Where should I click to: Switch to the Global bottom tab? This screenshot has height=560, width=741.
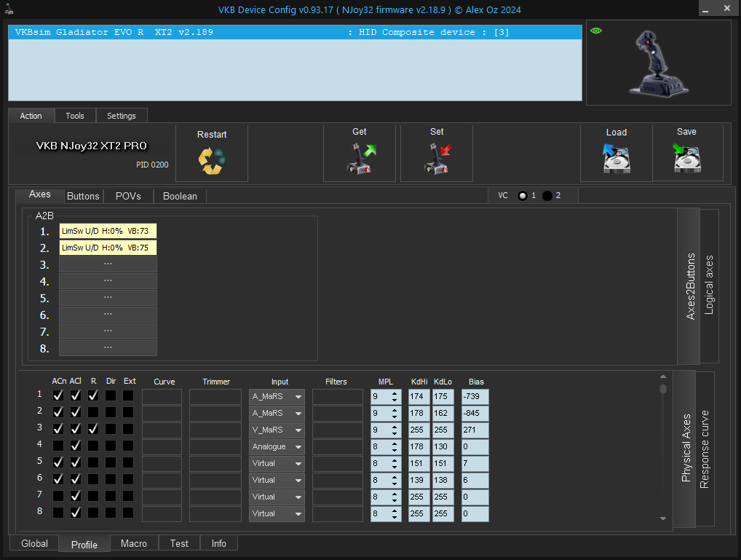pos(34,543)
